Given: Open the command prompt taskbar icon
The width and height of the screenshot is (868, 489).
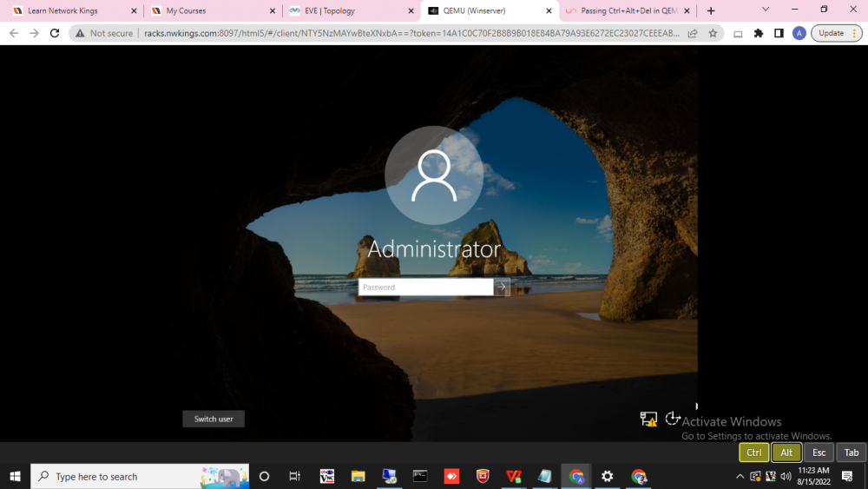Looking at the screenshot, I should (x=420, y=476).
